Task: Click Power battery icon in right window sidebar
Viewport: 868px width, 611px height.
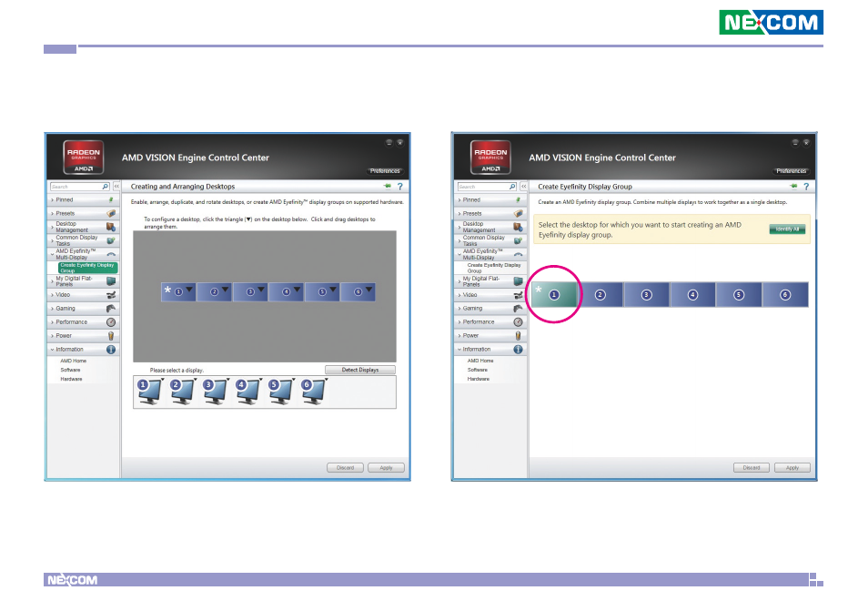Action: [x=518, y=336]
